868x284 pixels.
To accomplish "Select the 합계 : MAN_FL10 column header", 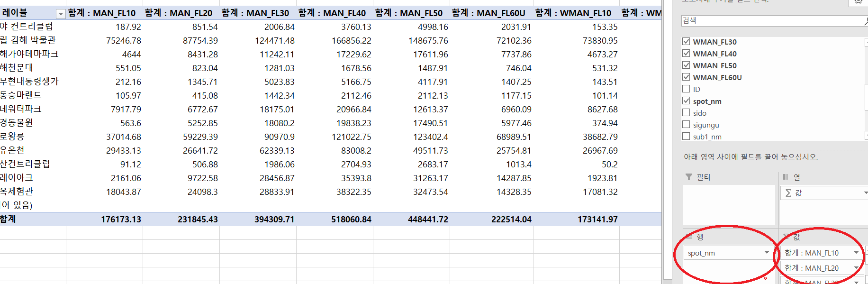I will click(102, 13).
